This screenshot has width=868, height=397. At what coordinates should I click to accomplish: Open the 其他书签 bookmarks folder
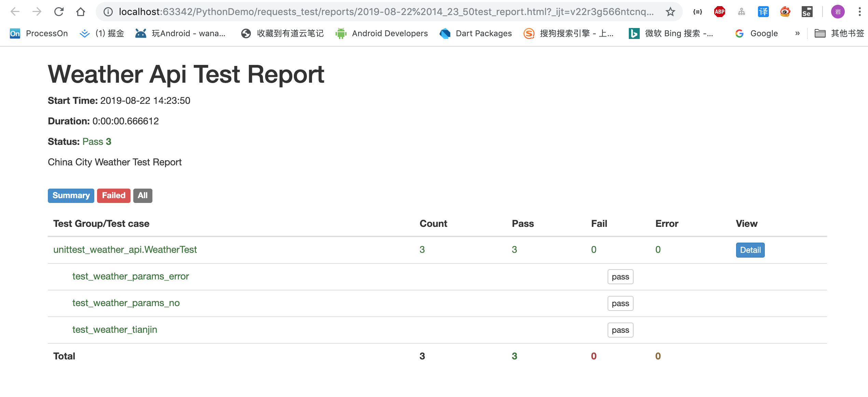pos(839,33)
